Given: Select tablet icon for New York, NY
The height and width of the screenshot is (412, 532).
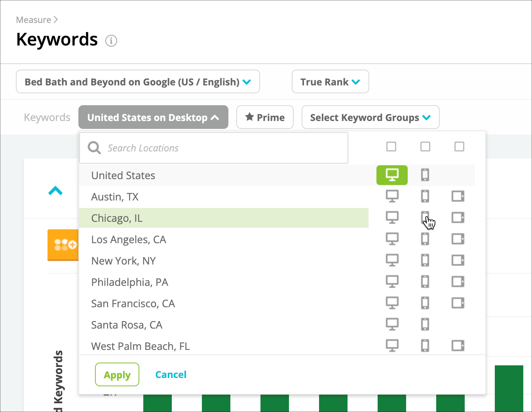Looking at the screenshot, I should click(458, 261).
